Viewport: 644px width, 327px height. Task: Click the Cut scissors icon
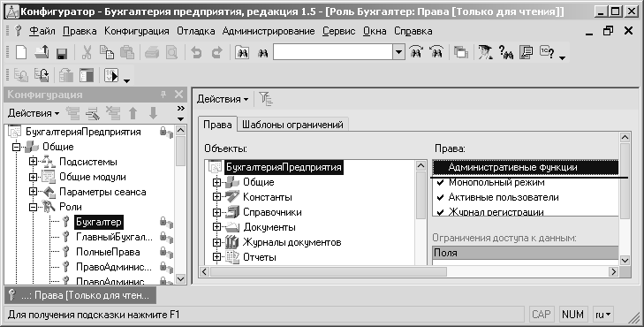[87, 52]
